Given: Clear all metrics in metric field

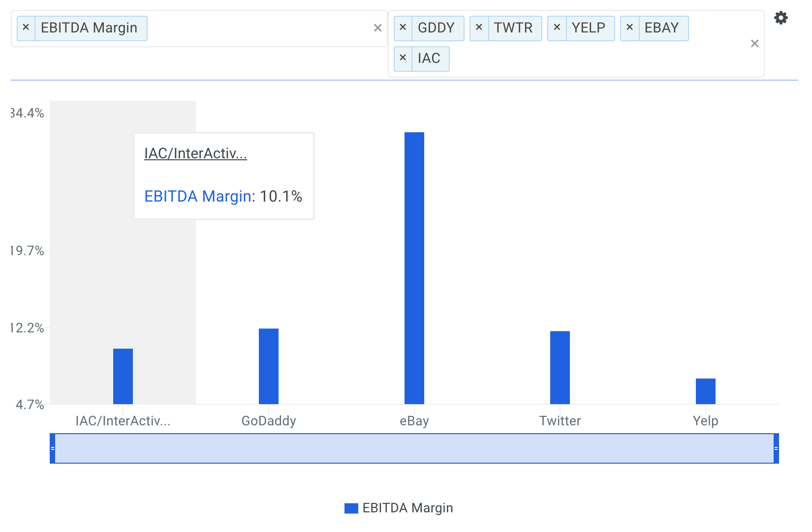Looking at the screenshot, I should coord(377,28).
